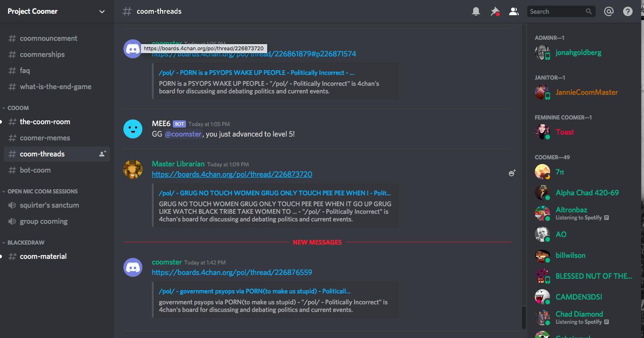Click invite icon beside coom-threads channel
This screenshot has height=338, width=644.
tap(102, 154)
